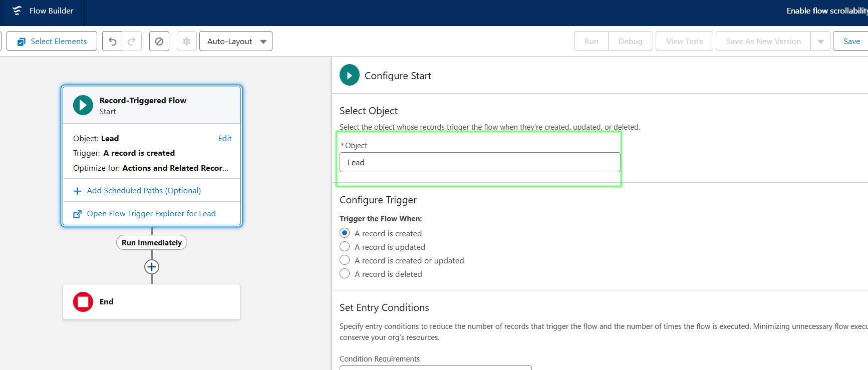Click the Run button
This screenshot has height=370, width=868.
(592, 41)
